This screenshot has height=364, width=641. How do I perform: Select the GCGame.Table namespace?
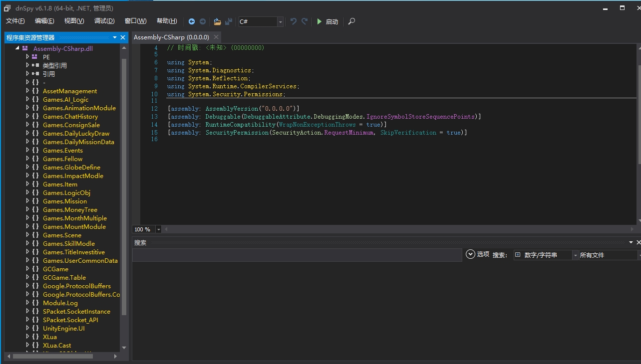pos(64,277)
